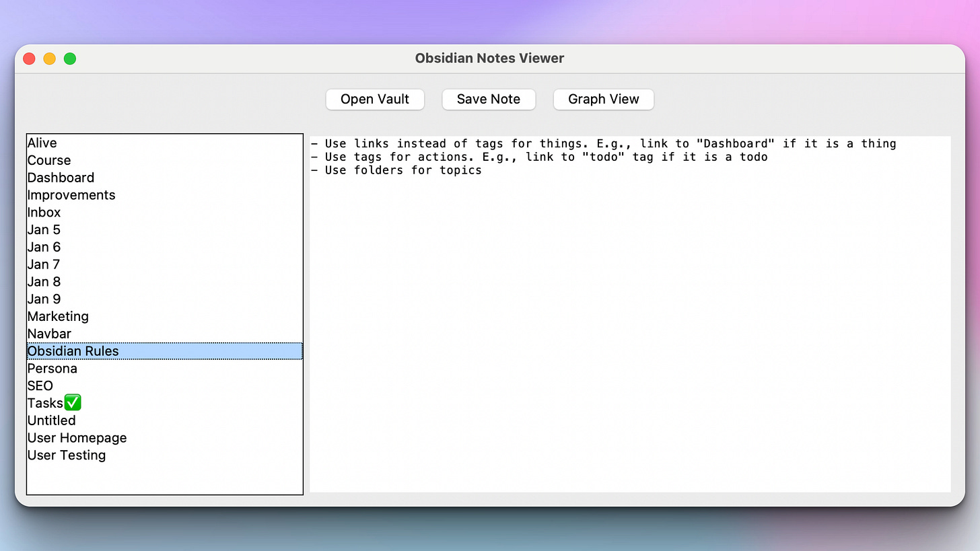This screenshot has width=980, height=551.
Task: Click the "Use folders for topics" line
Action: tap(396, 170)
